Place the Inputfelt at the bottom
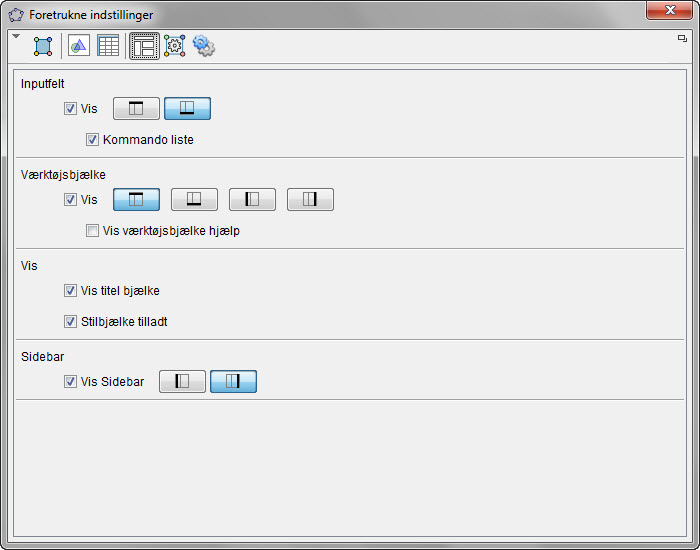Viewport: 700px width, 550px height. pyautogui.click(x=187, y=109)
